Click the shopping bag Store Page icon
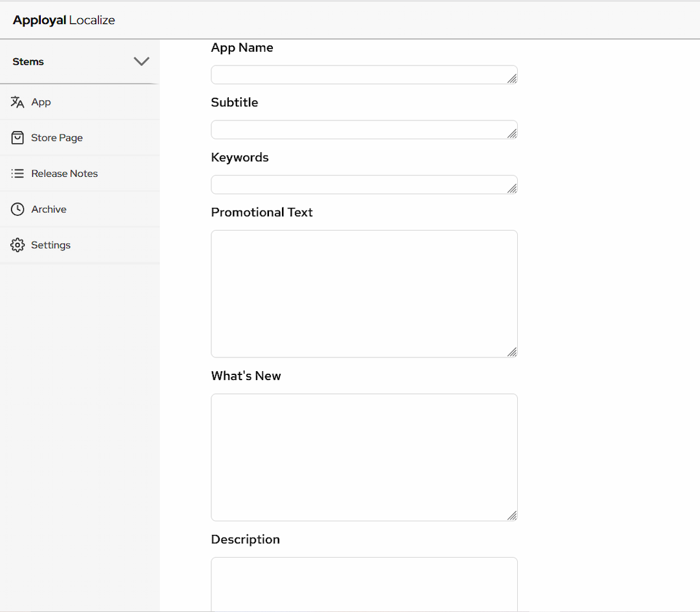Viewport: 700px width, 612px height. (x=17, y=138)
